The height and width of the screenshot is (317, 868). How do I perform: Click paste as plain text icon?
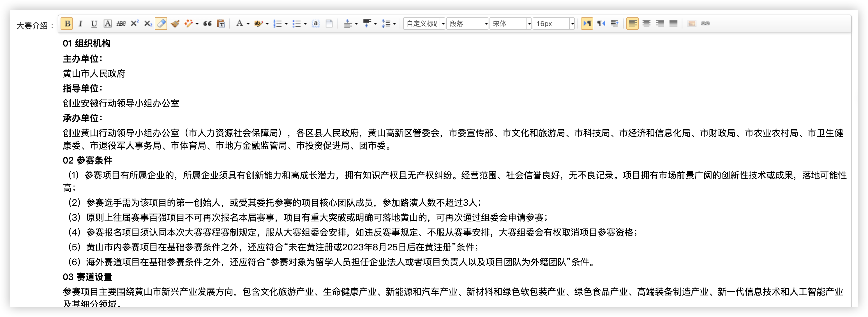click(x=221, y=24)
